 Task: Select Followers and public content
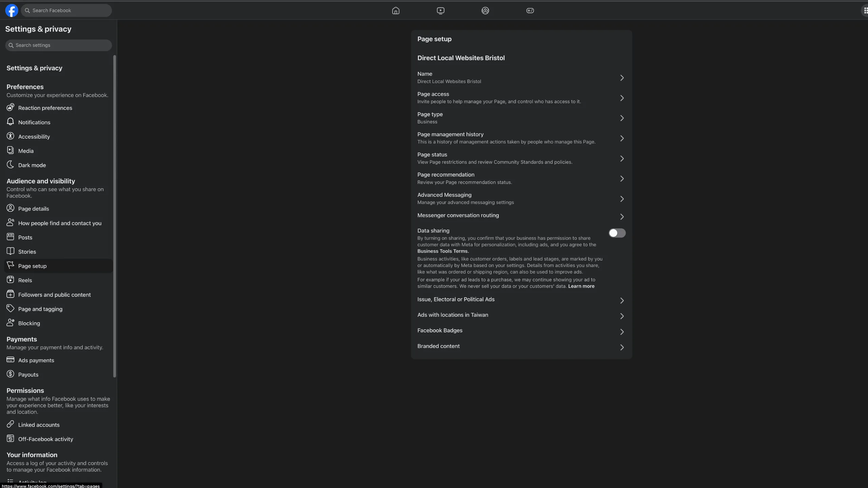pyautogui.click(x=58, y=295)
